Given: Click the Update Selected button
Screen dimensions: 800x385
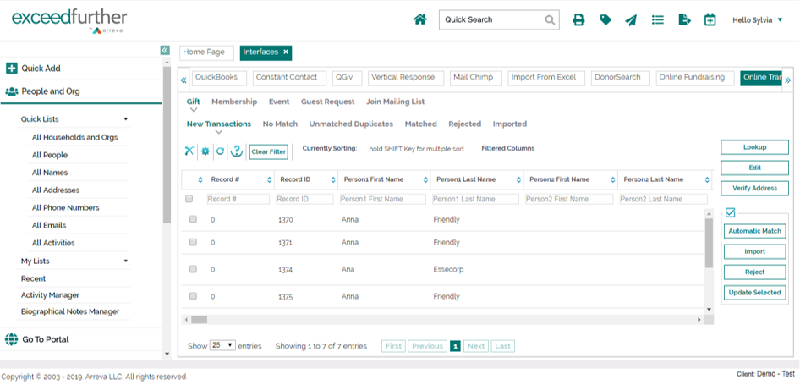Looking at the screenshot, I should coord(755,292).
